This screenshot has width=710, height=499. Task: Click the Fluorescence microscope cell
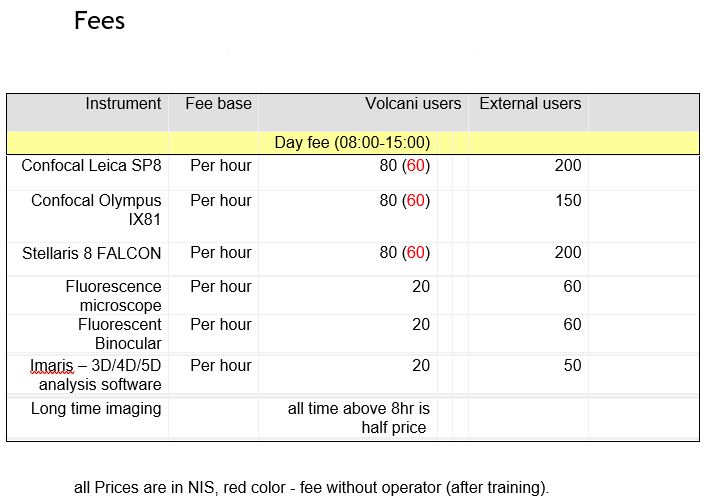[113, 295]
